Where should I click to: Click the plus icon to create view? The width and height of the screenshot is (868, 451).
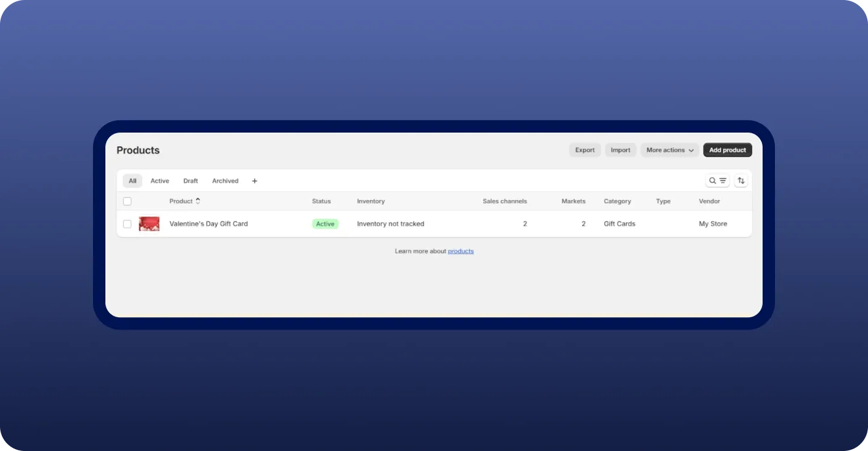(x=254, y=181)
